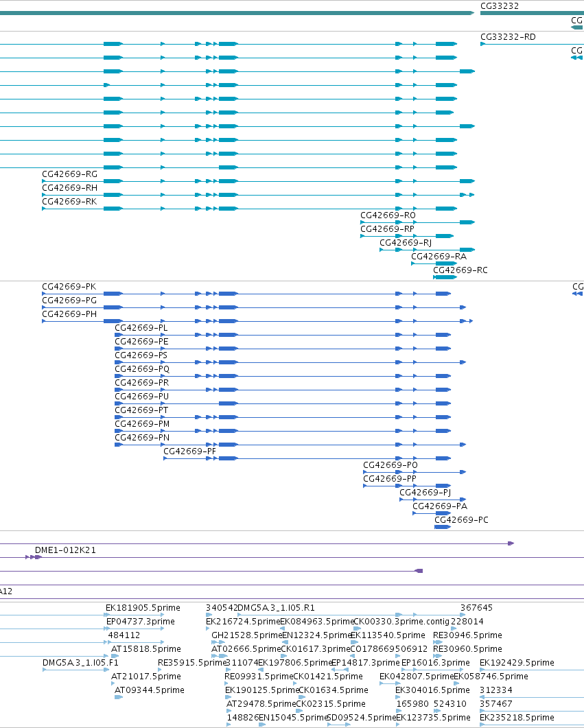
Task: Click the EK235218.5prime EST label
Action: pyautogui.click(x=517, y=717)
